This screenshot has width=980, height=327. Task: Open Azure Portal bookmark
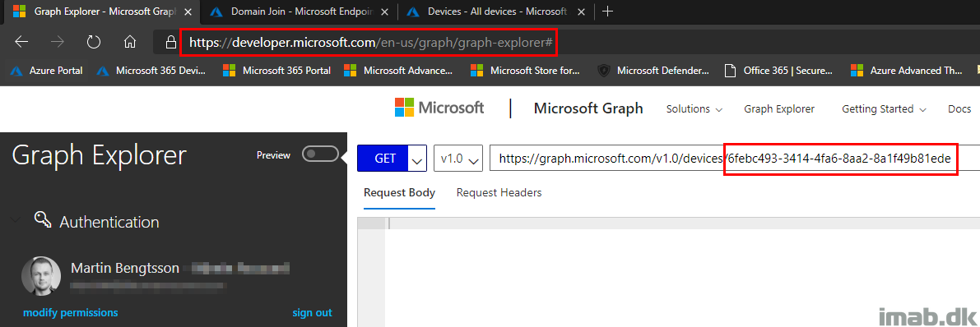pyautogui.click(x=46, y=71)
